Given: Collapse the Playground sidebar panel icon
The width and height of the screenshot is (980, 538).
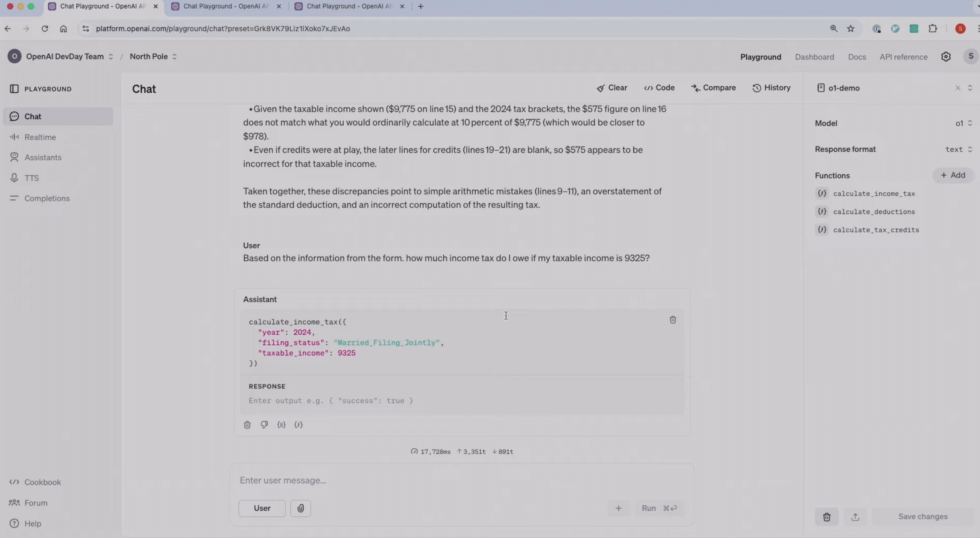Looking at the screenshot, I should [14, 89].
